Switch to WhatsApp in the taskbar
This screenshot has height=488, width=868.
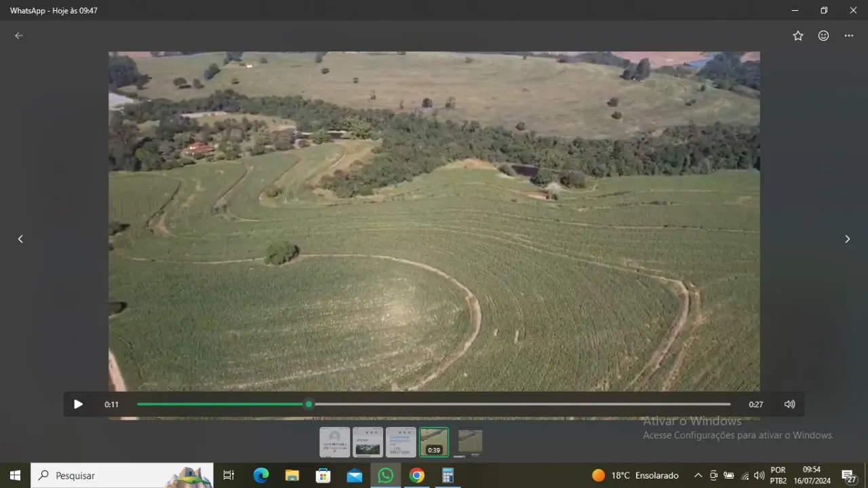[x=385, y=476]
